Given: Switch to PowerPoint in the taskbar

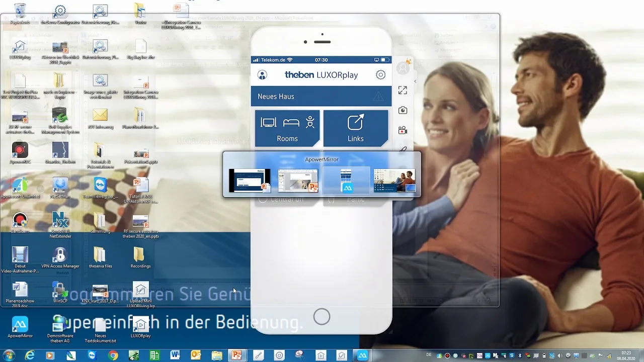Looking at the screenshot, I should coord(236,355).
